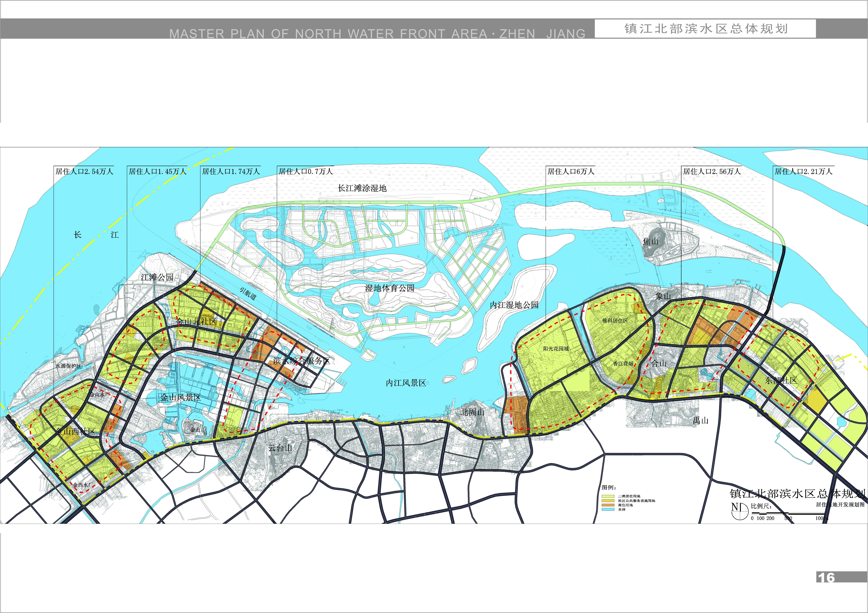Image resolution: width=868 pixels, height=613 pixels.
Task: Click the 水体 legend text
Action: coord(622,509)
